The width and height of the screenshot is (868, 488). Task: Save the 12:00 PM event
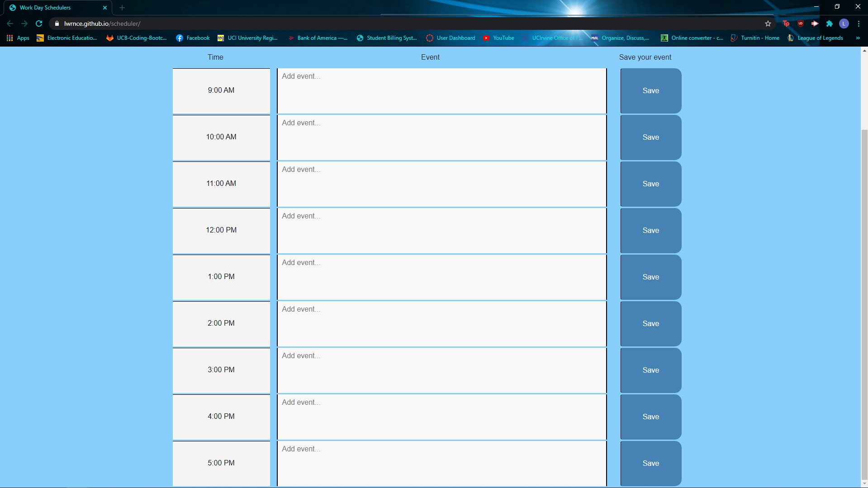pos(651,231)
